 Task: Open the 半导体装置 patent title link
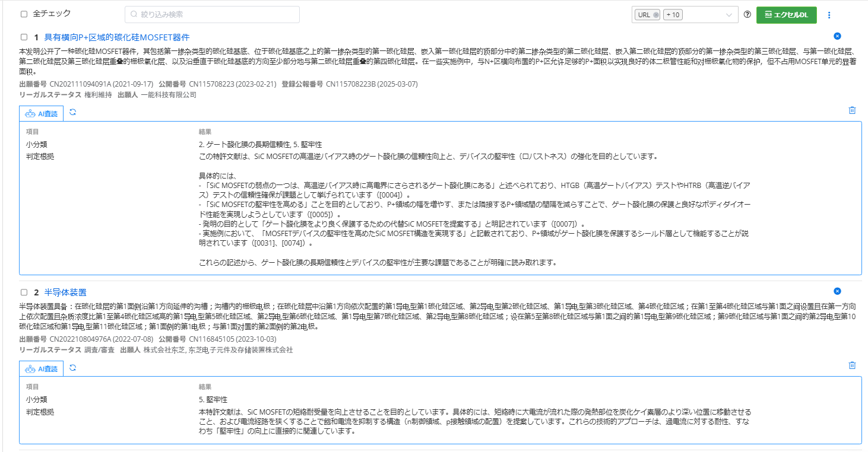[x=65, y=292]
